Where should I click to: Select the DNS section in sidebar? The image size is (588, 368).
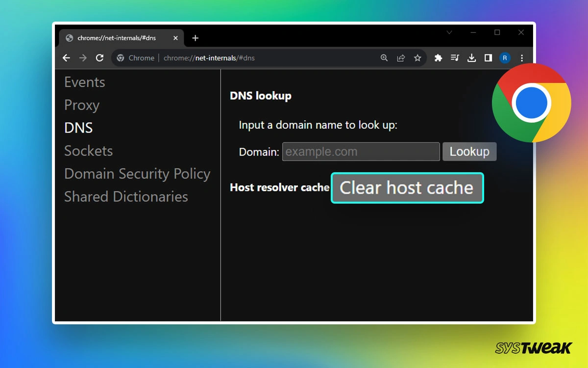(78, 128)
